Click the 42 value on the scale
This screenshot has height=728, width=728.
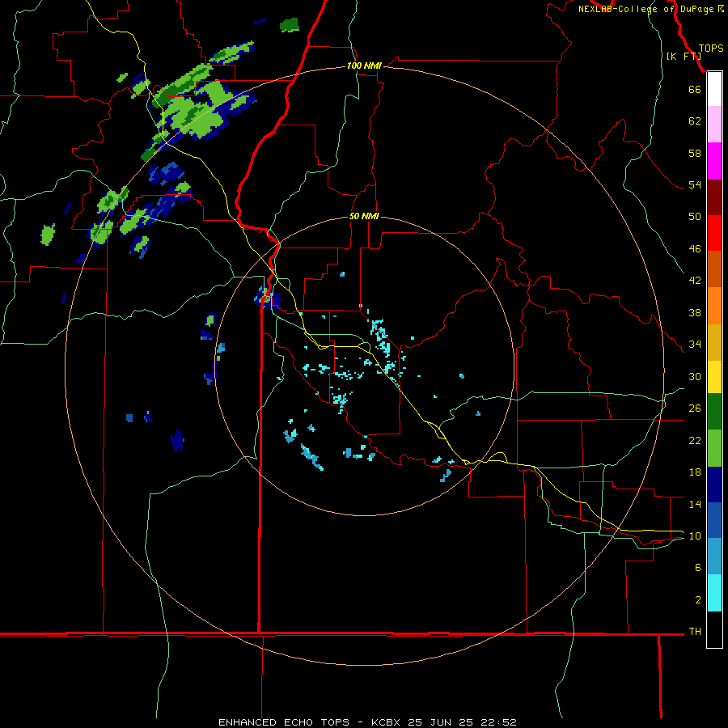coord(695,281)
